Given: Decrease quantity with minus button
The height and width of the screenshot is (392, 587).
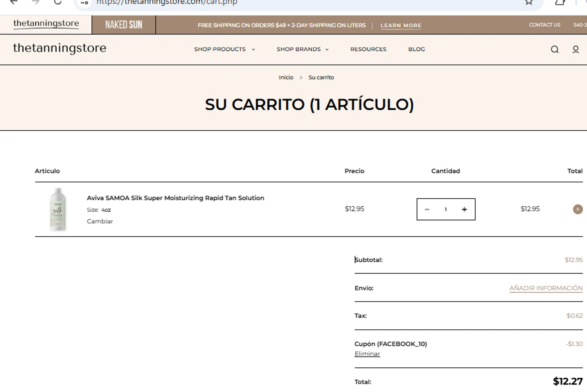Looking at the screenshot, I should pyautogui.click(x=427, y=209).
